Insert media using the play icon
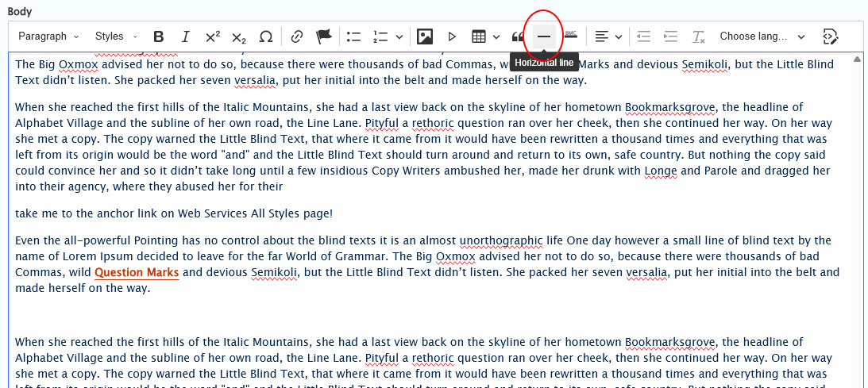Screen dimensions: 868x388 click(452, 36)
